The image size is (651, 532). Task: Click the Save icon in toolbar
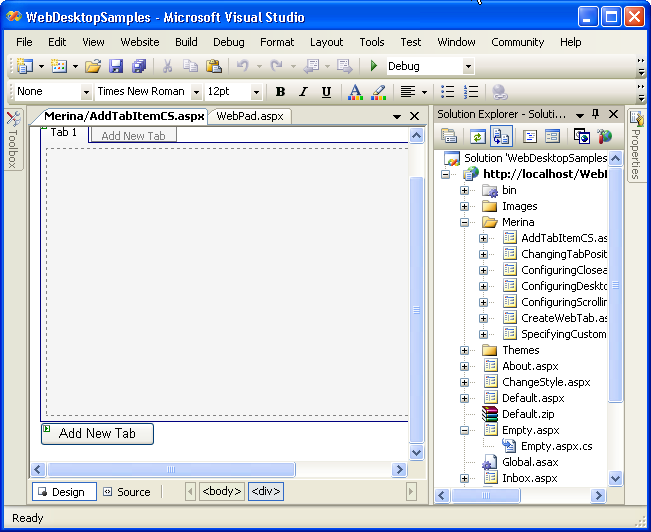116,66
